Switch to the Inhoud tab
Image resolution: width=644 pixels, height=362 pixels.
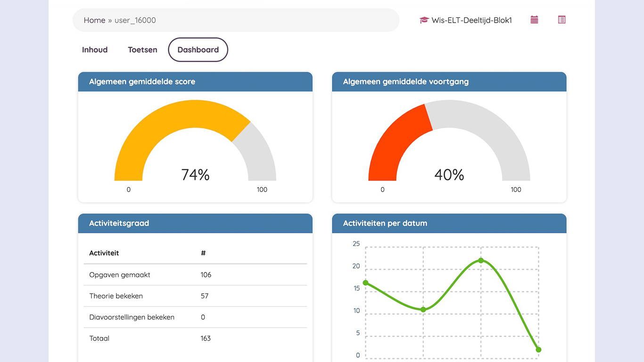[x=95, y=49]
